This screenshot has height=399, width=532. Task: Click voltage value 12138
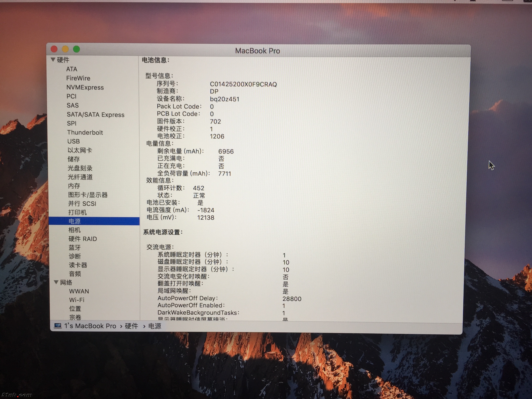click(x=206, y=217)
